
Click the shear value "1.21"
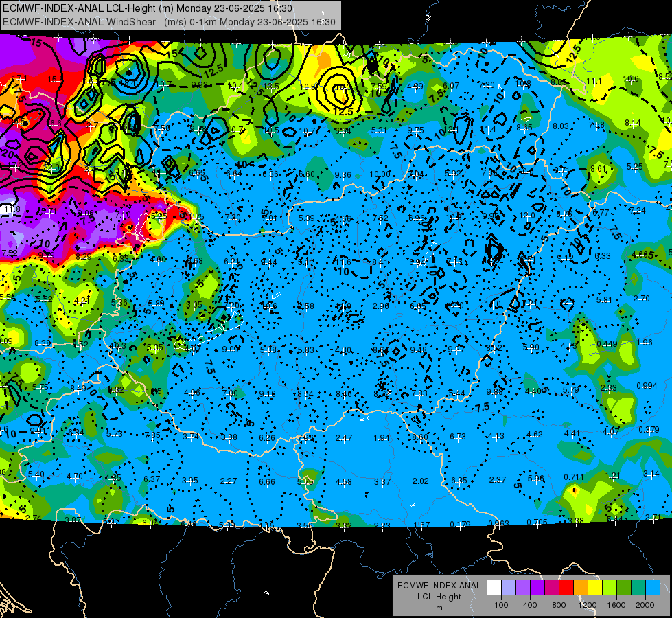[613, 475]
